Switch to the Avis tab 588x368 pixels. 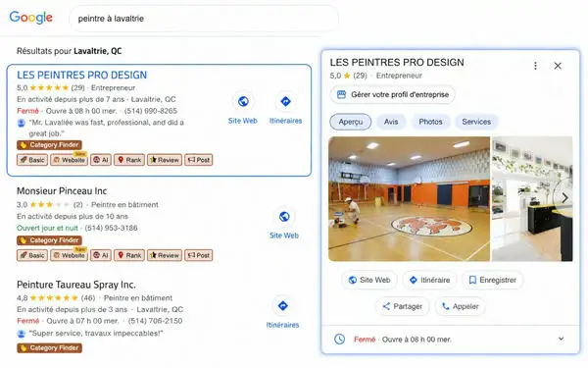[x=391, y=122]
